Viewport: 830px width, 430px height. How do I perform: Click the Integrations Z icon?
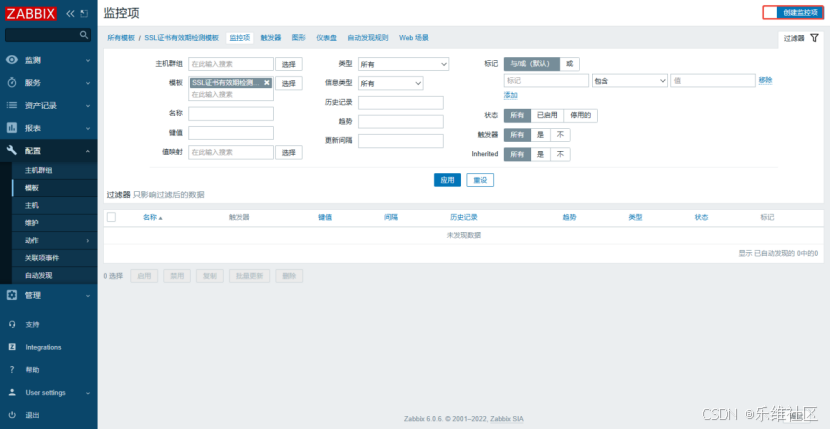coord(12,347)
